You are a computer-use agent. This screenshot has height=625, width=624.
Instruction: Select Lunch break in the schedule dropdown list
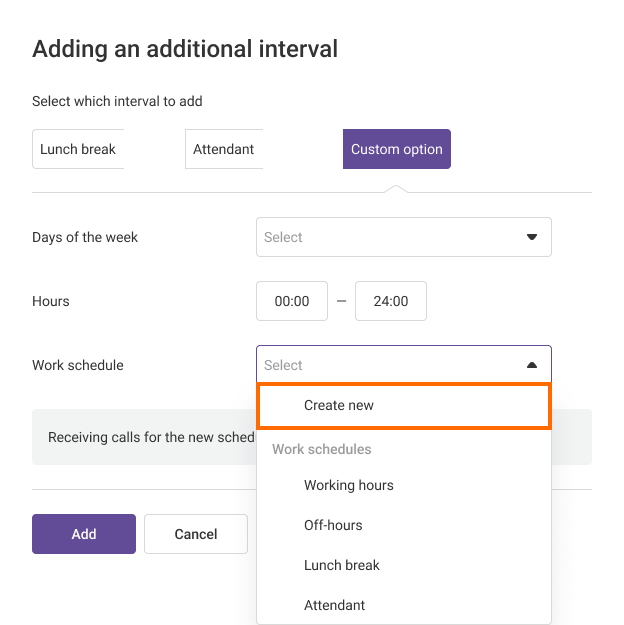point(342,565)
